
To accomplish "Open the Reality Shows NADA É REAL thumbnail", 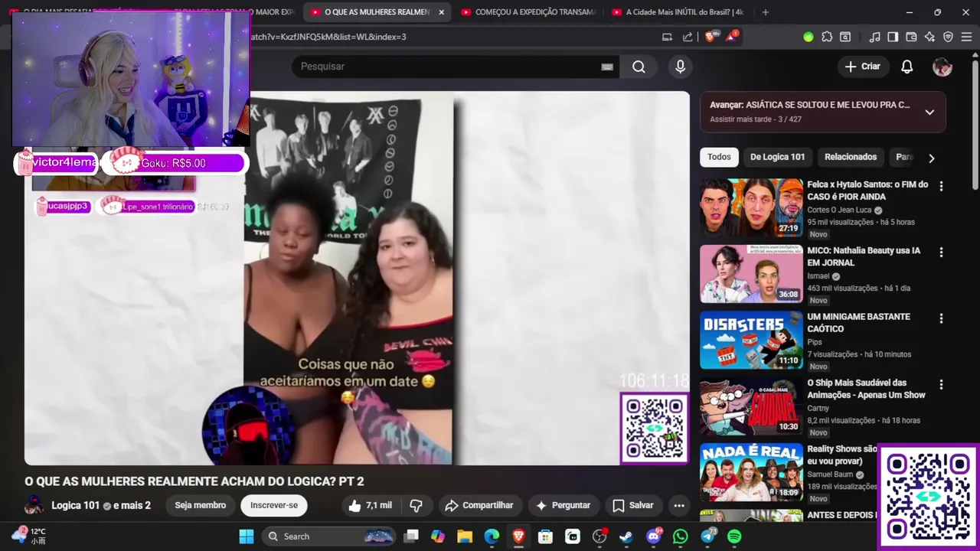I will click(751, 472).
